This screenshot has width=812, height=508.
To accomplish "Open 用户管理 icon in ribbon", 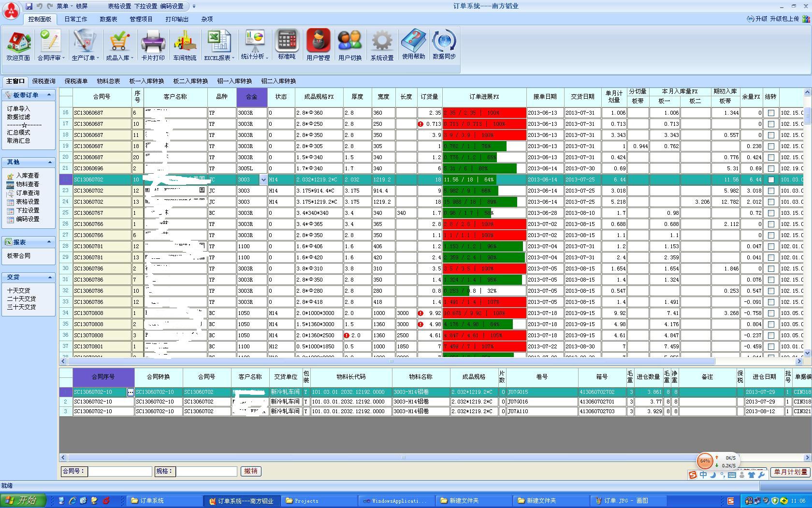I will [x=318, y=45].
